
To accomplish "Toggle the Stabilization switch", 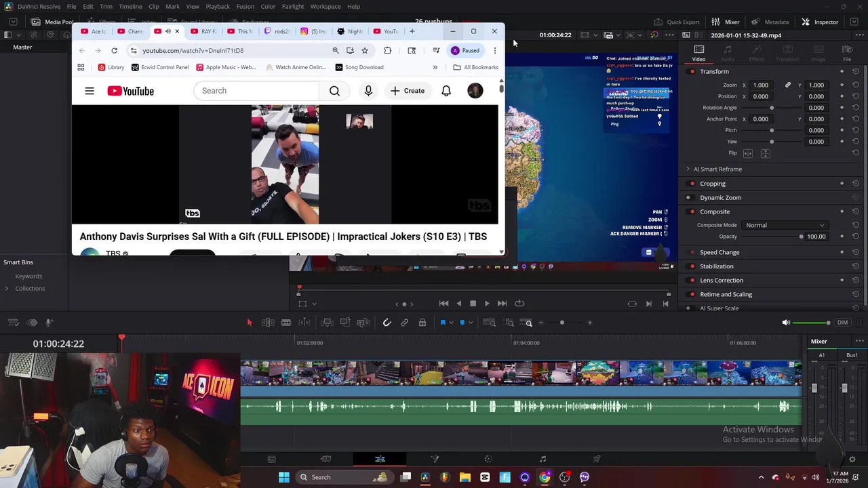I will point(692,267).
